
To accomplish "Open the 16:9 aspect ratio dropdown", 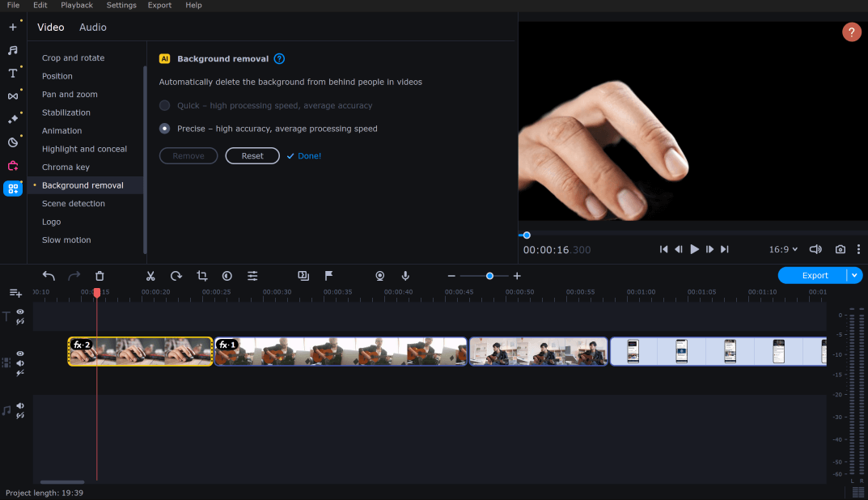I will pos(782,249).
